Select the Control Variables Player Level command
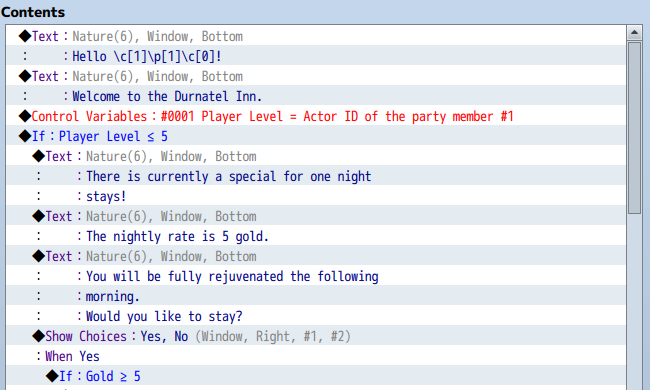 point(316,116)
